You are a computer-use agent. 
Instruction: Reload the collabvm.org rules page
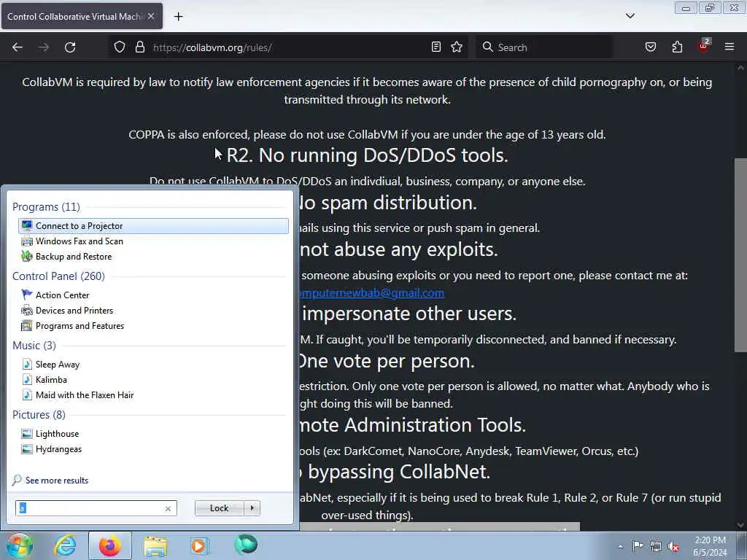70,47
